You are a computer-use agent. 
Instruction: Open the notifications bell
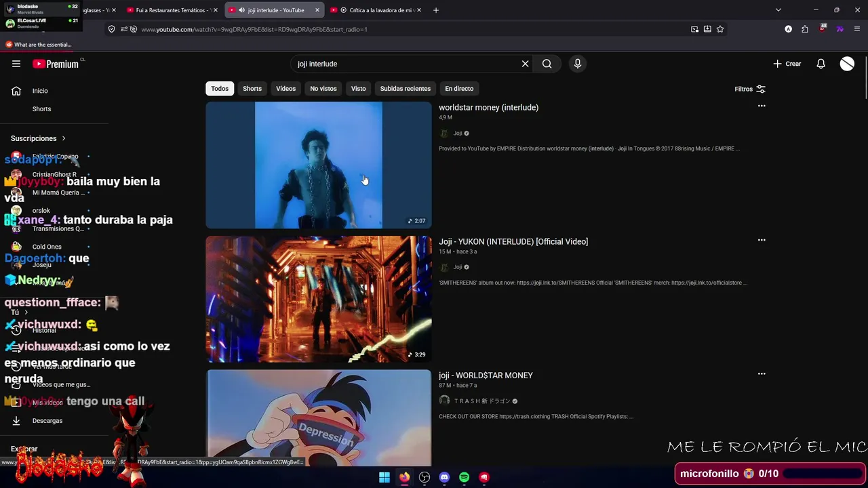(821, 64)
